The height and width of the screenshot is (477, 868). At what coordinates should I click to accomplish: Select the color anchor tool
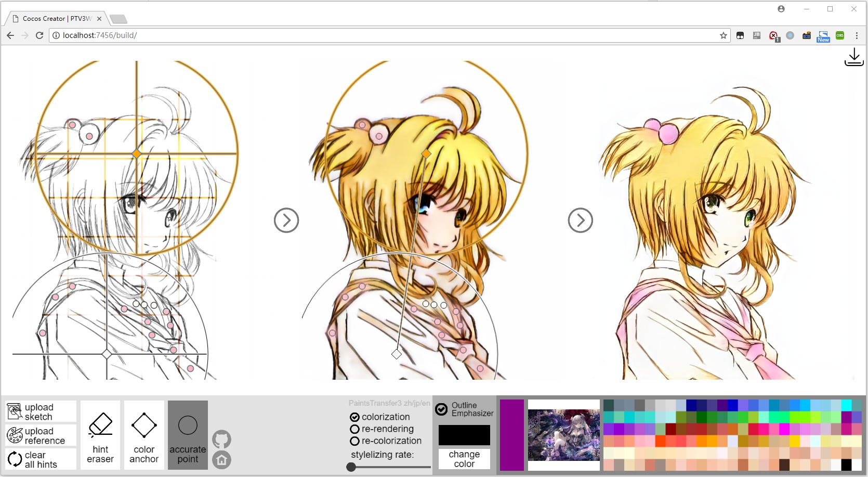coord(144,435)
